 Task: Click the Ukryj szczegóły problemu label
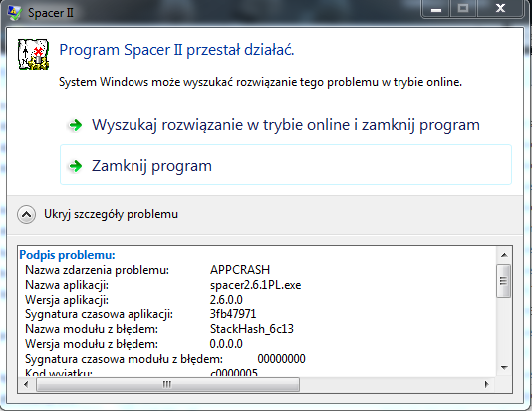[111, 214]
